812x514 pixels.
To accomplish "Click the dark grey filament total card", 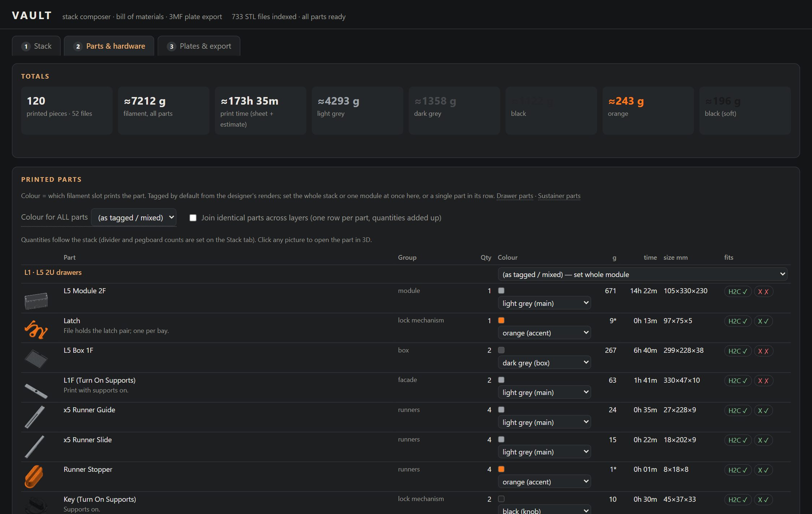I will pyautogui.click(x=454, y=110).
